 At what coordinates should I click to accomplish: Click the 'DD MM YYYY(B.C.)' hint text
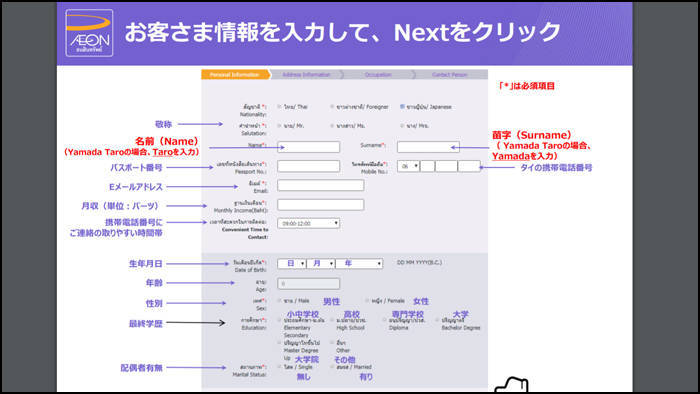(x=419, y=262)
